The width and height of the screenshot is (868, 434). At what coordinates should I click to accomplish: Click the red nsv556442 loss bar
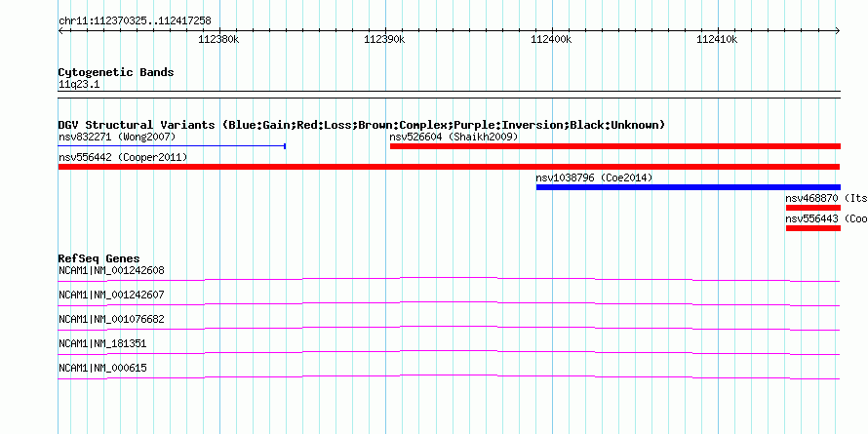click(449, 167)
